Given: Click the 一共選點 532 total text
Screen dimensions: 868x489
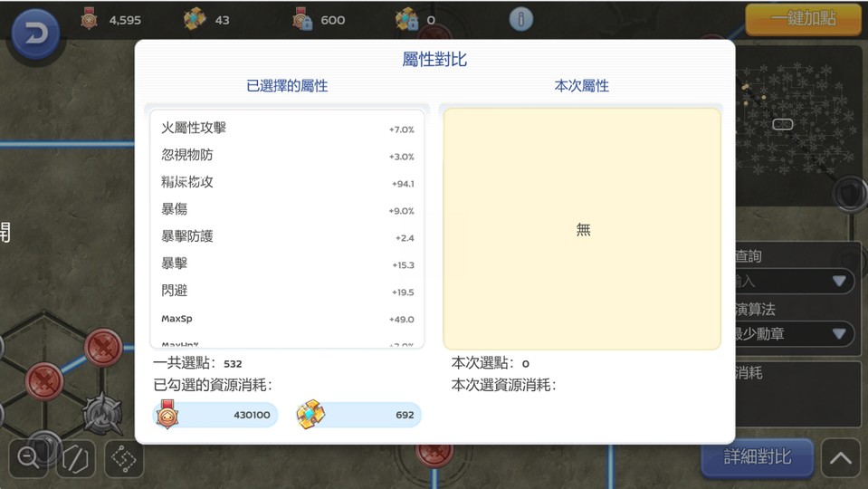Looking at the screenshot, I should [197, 363].
